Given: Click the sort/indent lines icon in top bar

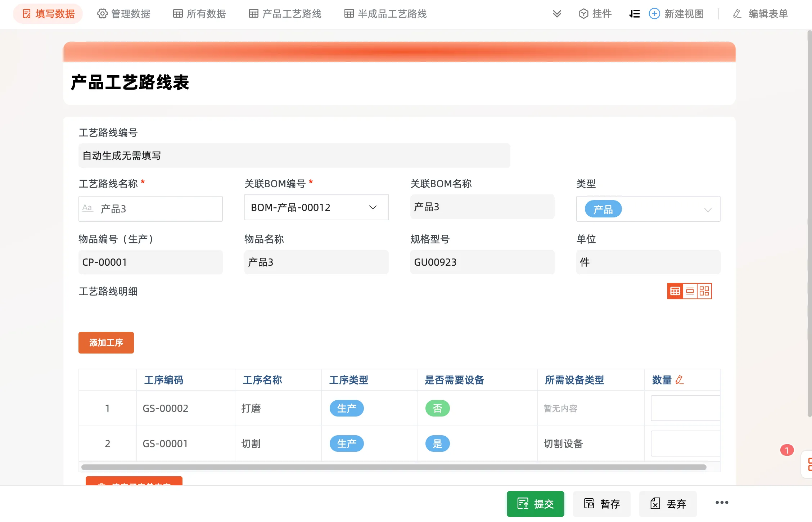Looking at the screenshot, I should pyautogui.click(x=634, y=14).
